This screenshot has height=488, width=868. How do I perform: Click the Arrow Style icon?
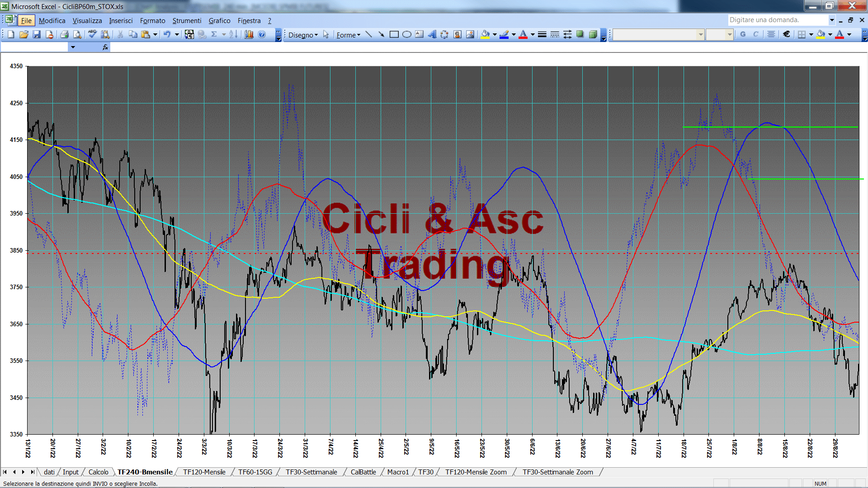[567, 34]
